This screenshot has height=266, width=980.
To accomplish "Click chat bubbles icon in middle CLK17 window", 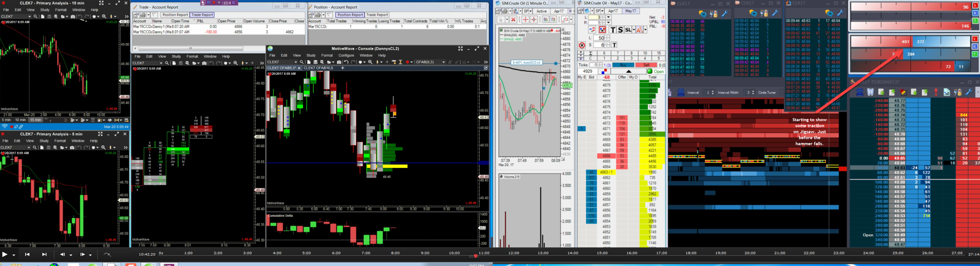I will click(753, 14).
